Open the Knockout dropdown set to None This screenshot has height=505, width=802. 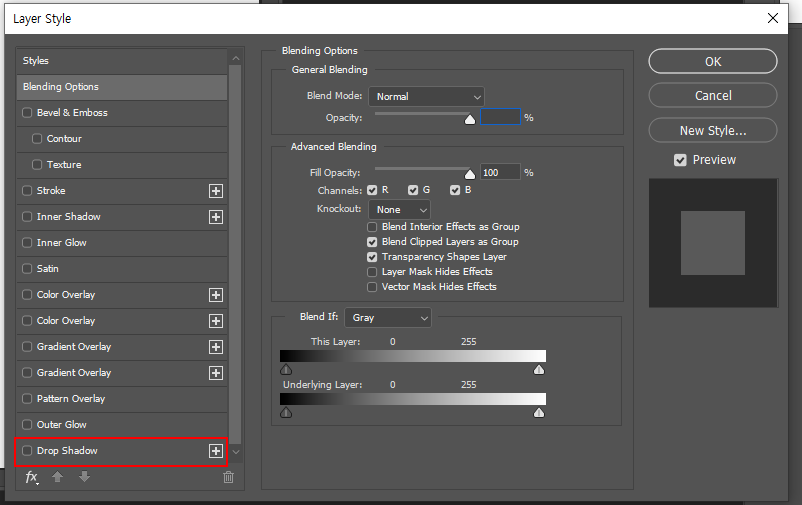[x=399, y=210]
